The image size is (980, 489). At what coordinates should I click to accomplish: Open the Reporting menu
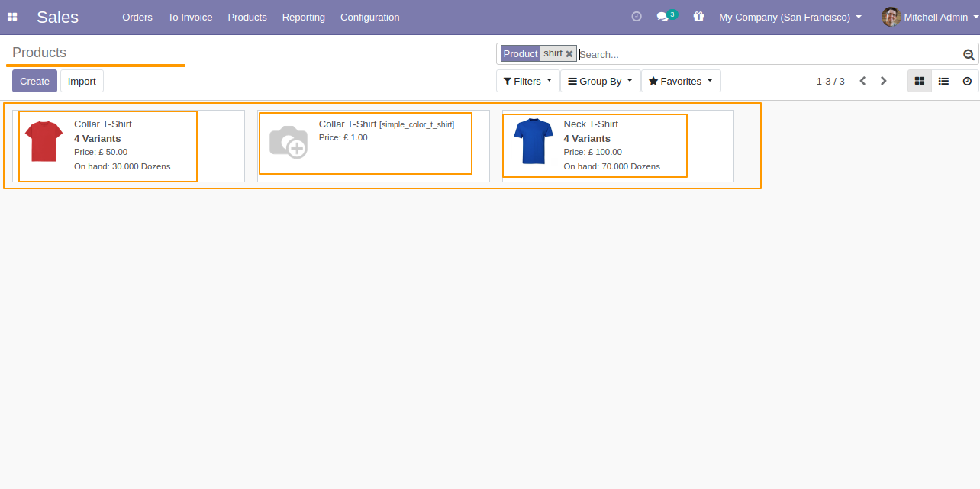pyautogui.click(x=304, y=17)
